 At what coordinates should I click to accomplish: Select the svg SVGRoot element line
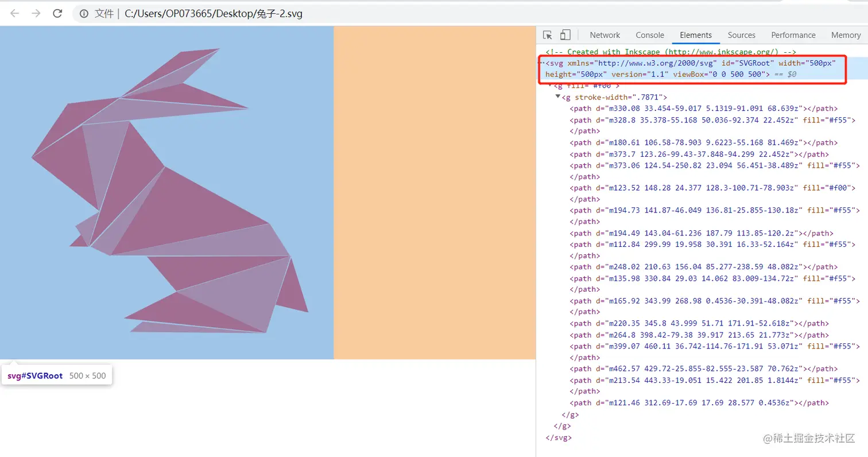(691, 69)
